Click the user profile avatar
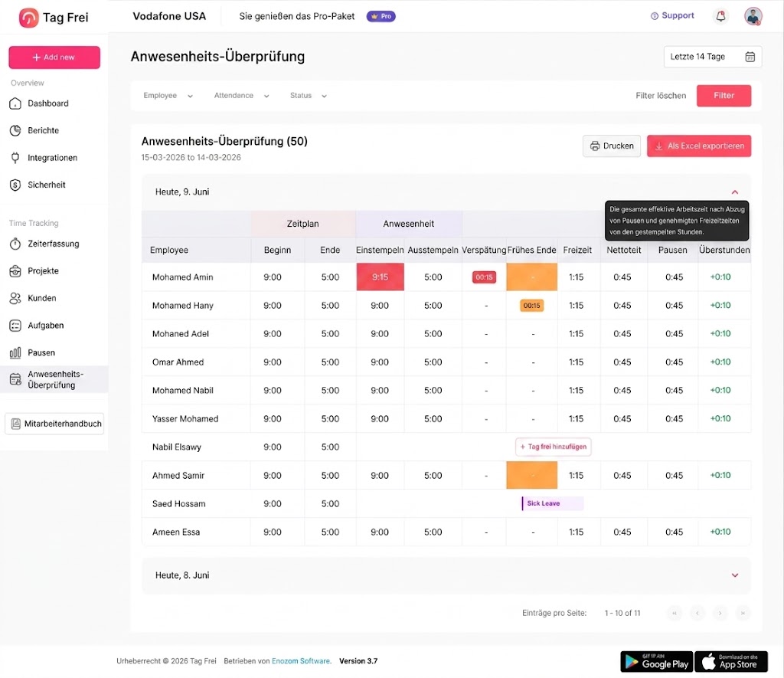The image size is (784, 678). click(x=753, y=17)
